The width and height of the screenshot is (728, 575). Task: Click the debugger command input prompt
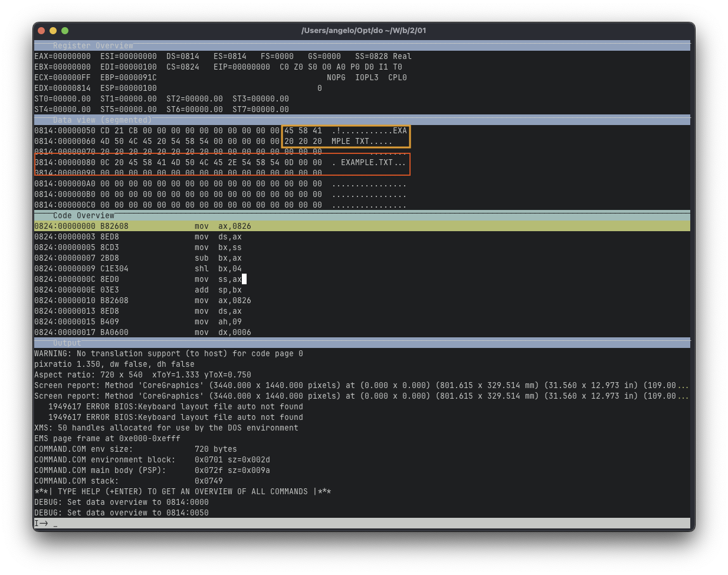[x=362, y=523]
